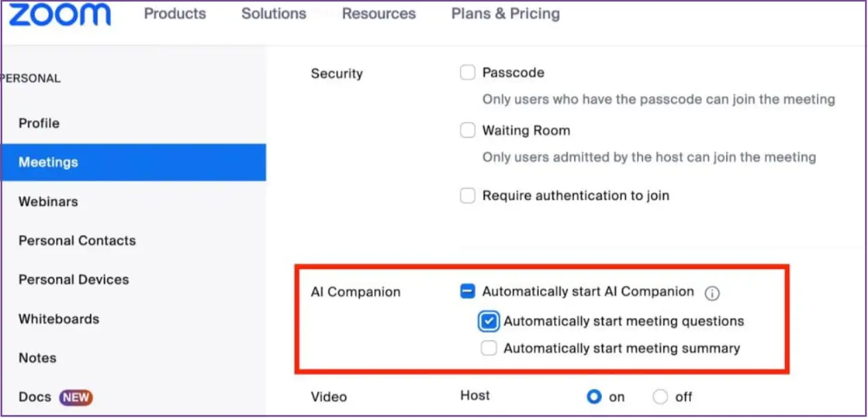Select the Host video on option
Viewport: 868px width, 418px height.
pos(594,397)
